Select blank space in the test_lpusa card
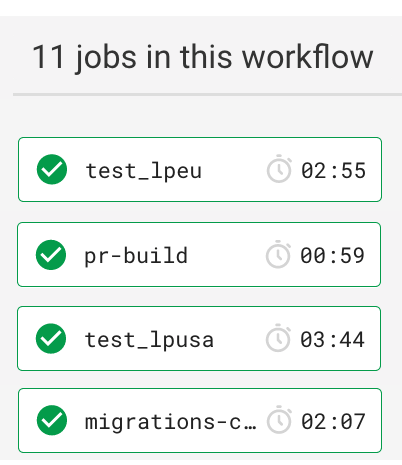 coord(239,338)
